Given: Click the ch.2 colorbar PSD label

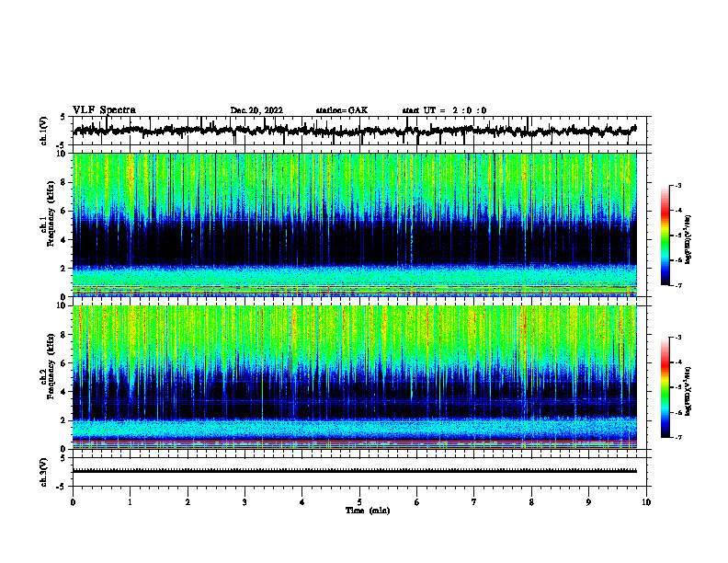Looking at the screenshot, I should pyautogui.click(x=688, y=391).
